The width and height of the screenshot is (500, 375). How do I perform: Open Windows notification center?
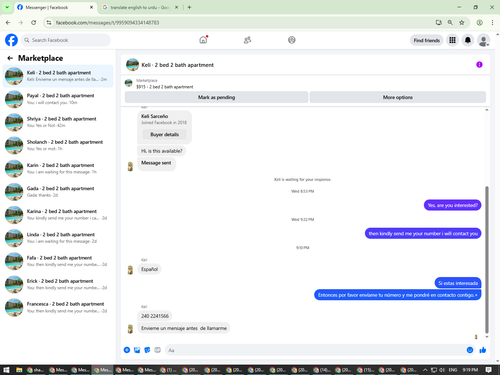coord(489,370)
